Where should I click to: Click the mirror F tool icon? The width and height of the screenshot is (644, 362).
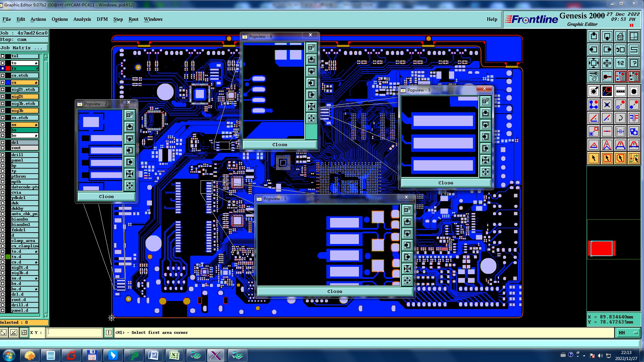(x=634, y=118)
